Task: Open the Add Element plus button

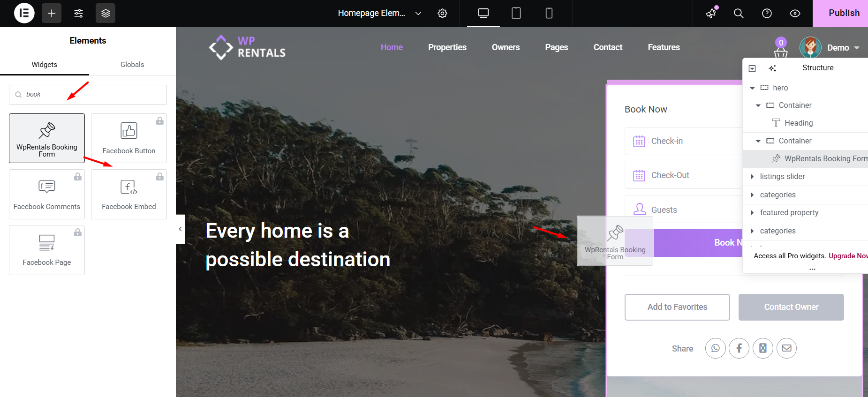Action: (52, 13)
